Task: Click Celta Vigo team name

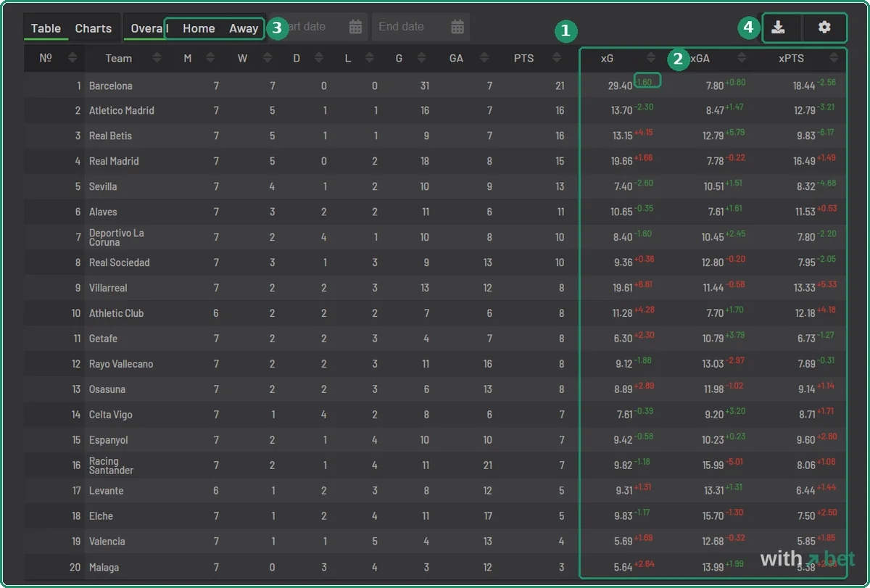Action: click(111, 415)
